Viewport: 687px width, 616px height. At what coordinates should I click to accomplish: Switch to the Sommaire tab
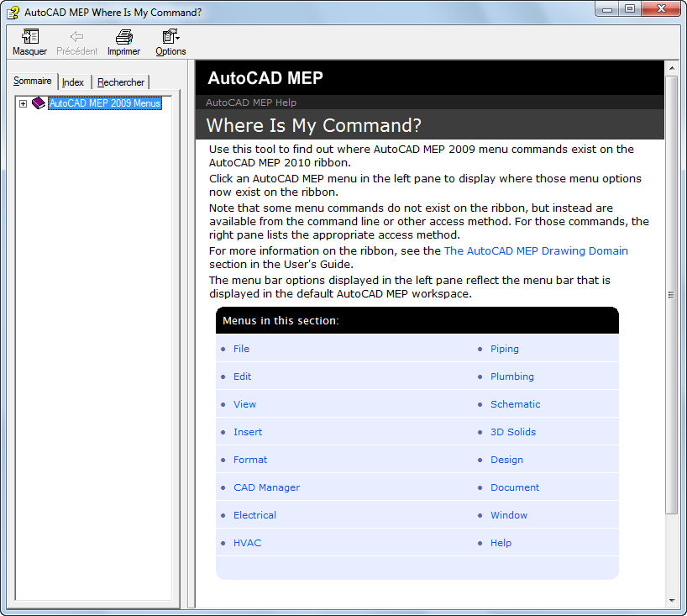33,81
